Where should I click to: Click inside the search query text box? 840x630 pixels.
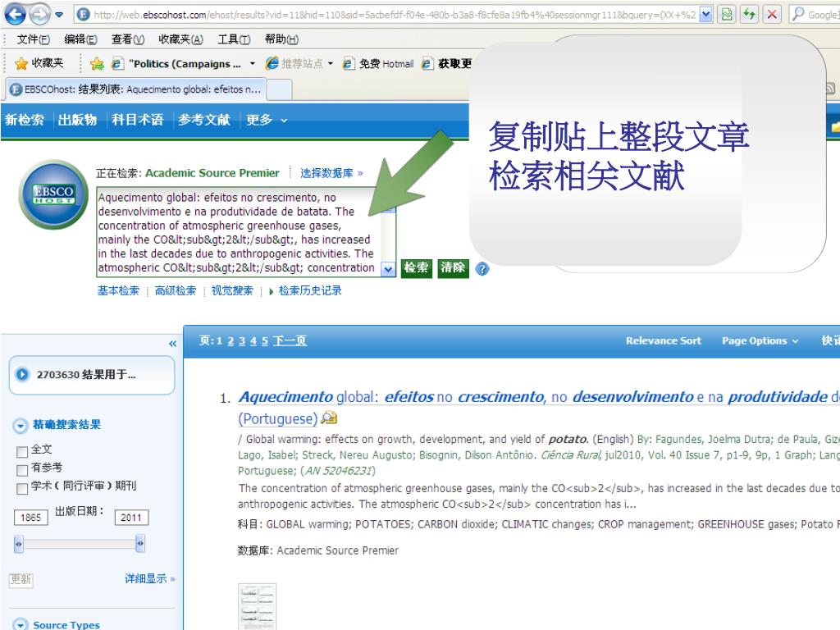click(x=240, y=232)
